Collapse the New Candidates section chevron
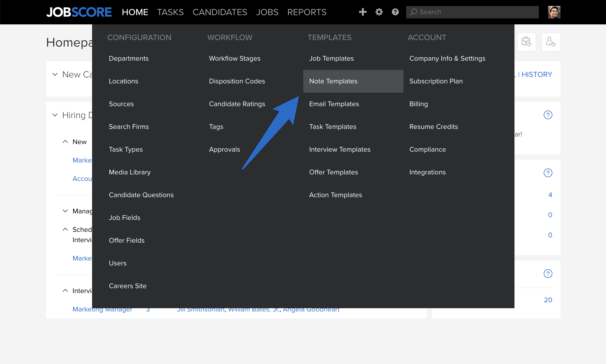606x364 pixels. [55, 74]
